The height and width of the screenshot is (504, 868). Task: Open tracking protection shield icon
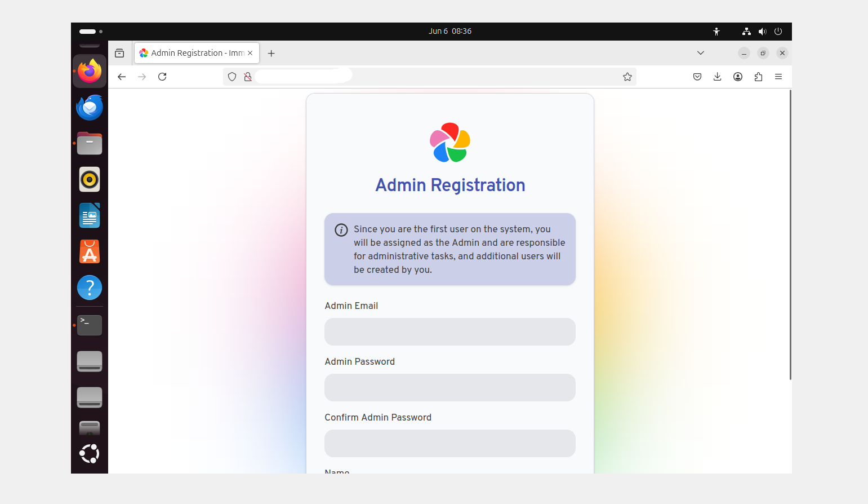point(232,77)
